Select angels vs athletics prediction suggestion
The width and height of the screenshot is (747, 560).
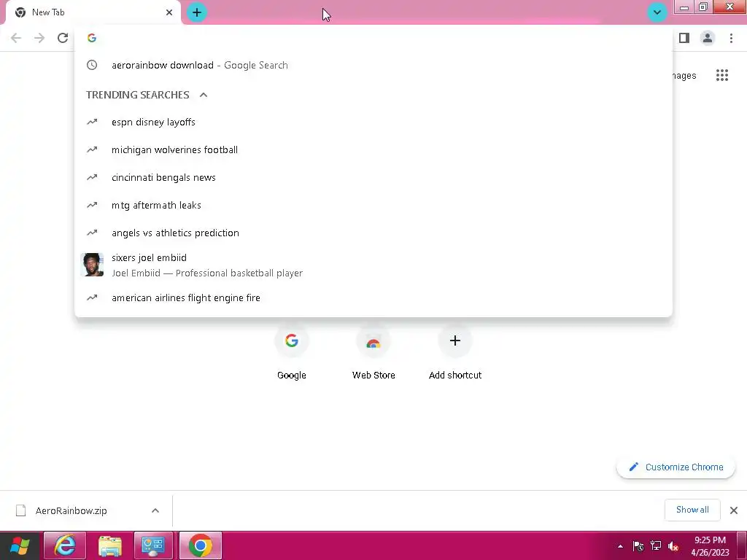coord(373,233)
